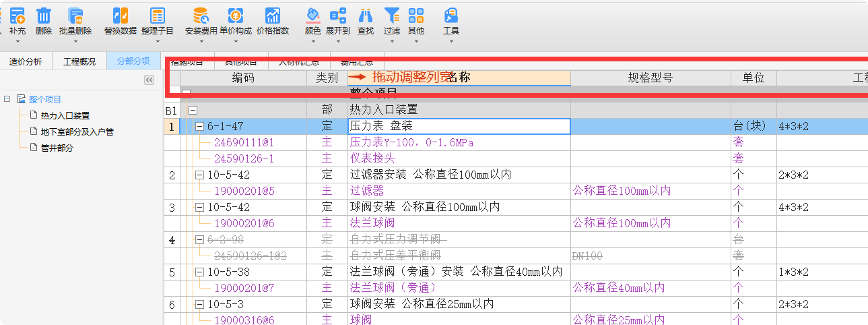This screenshot has height=325, width=868.
Task: Click spec cell 公称直径40mm以内
Action: [650, 288]
